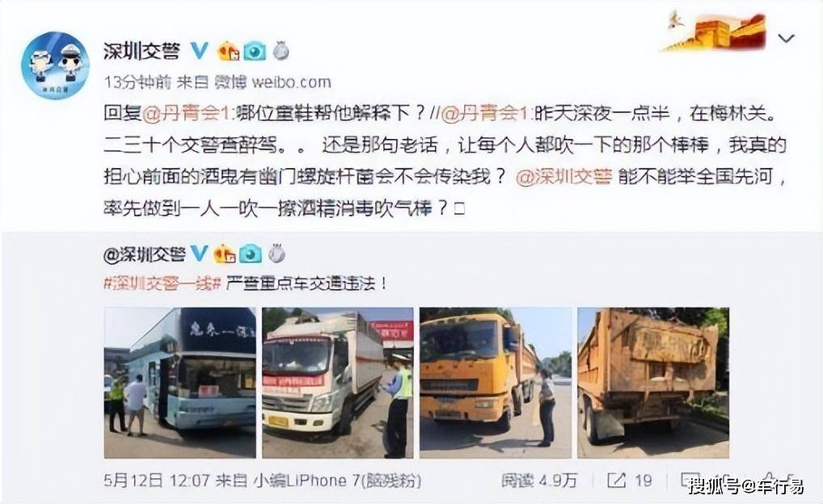Click the repost share icon showing 19

point(617,480)
